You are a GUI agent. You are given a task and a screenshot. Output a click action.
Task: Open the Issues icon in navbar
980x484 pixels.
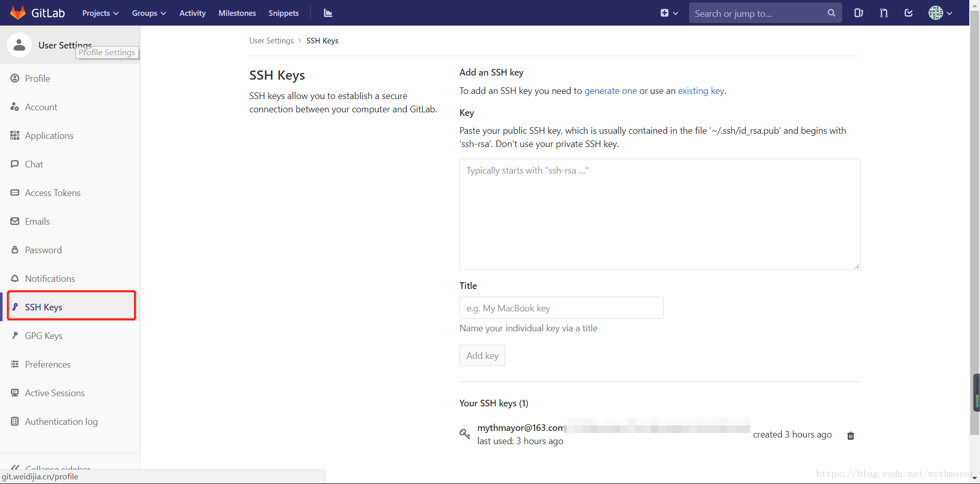pyautogui.click(x=859, y=13)
